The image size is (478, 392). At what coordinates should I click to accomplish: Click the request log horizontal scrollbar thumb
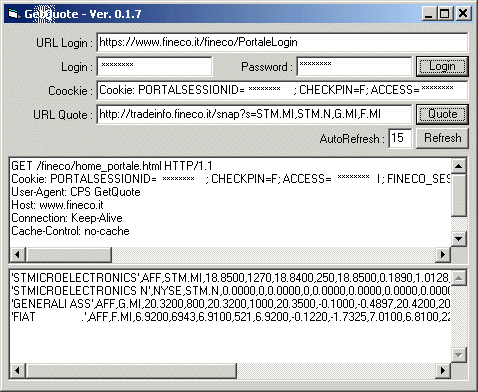click(69, 255)
